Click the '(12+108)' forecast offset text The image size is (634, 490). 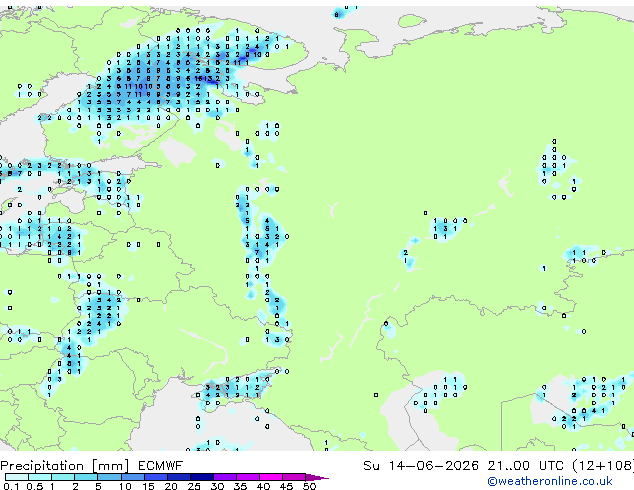tap(603, 466)
